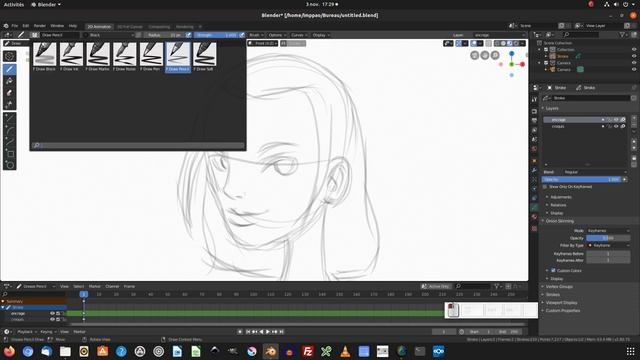This screenshot has width=640, height=360.
Task: Select the Stroke object in outliner
Action: click(562, 56)
